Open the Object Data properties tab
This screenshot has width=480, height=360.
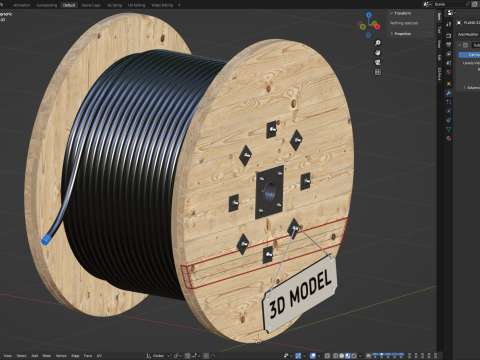[x=449, y=129]
